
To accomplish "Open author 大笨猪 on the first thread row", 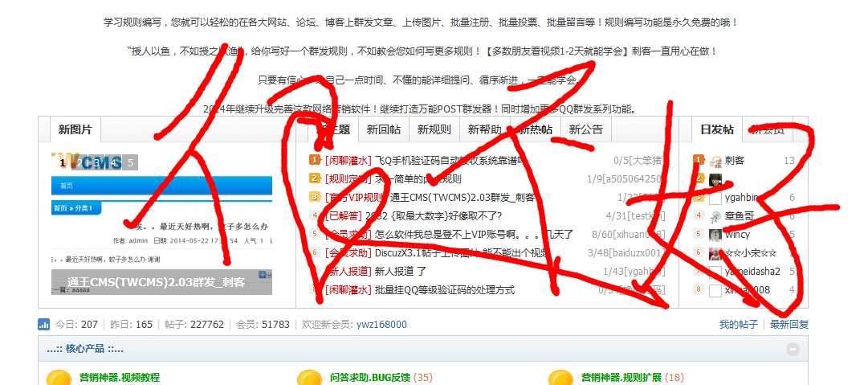I will pos(648,161).
